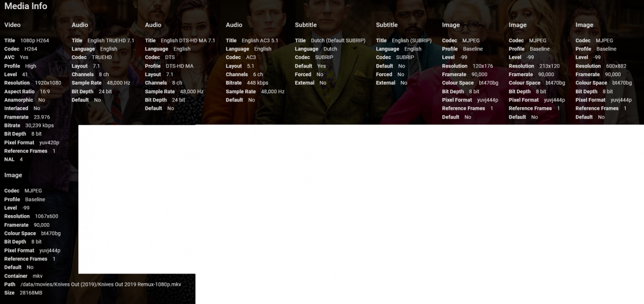644x304 pixels.
Task: Click "Image" heading above 1067x600 resolution
Action: (13, 175)
